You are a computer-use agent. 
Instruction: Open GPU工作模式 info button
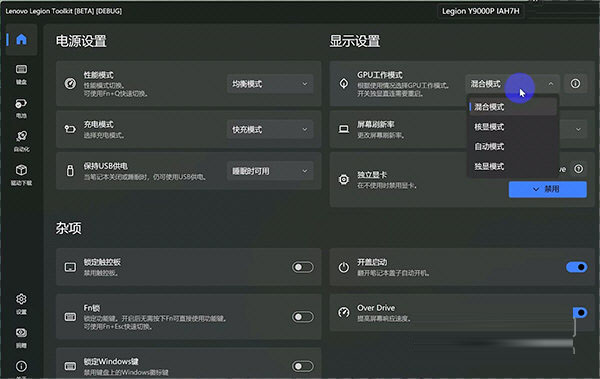(576, 83)
